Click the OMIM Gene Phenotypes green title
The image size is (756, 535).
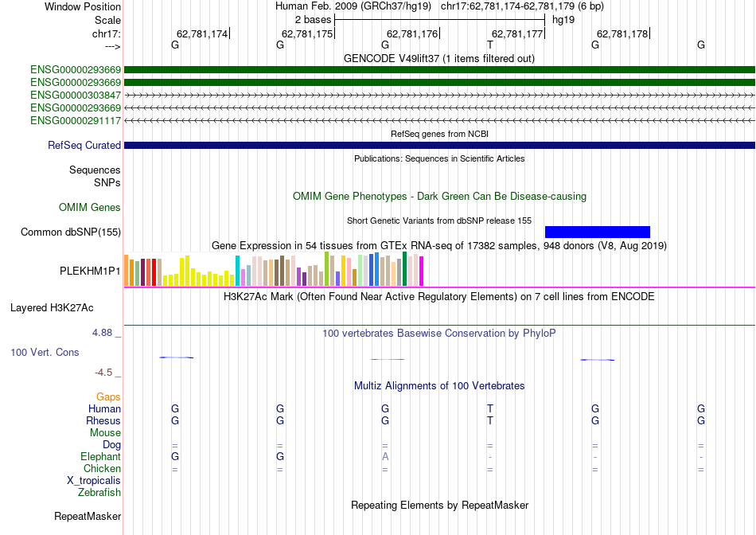point(440,197)
